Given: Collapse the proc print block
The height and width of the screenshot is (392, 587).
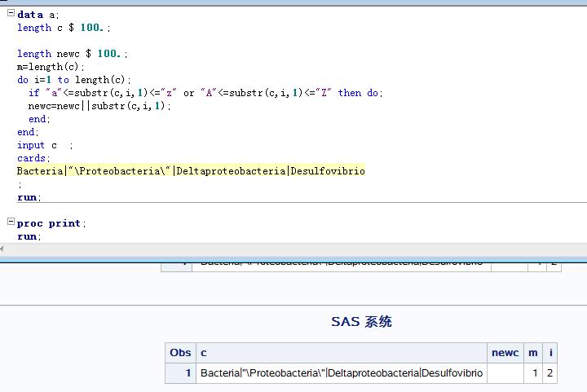Looking at the screenshot, I should pyautogui.click(x=11, y=222).
